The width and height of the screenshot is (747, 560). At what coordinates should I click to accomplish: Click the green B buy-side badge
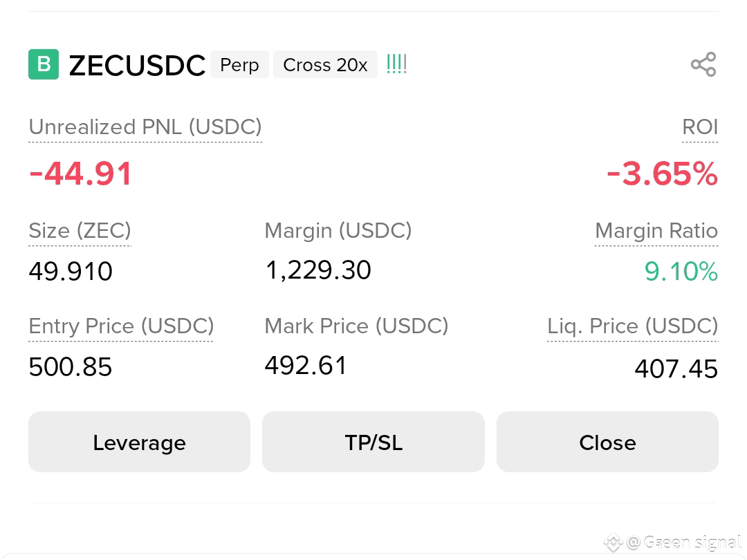click(x=44, y=64)
